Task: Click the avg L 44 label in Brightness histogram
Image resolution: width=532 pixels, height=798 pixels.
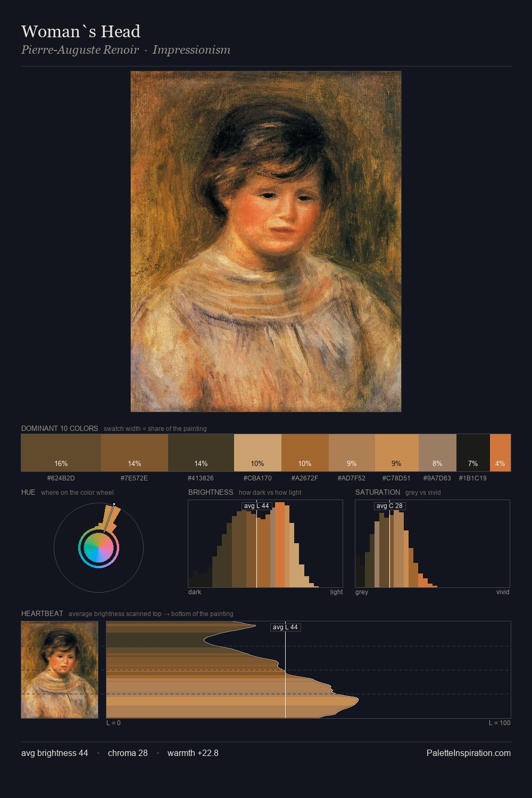Action: (x=256, y=506)
